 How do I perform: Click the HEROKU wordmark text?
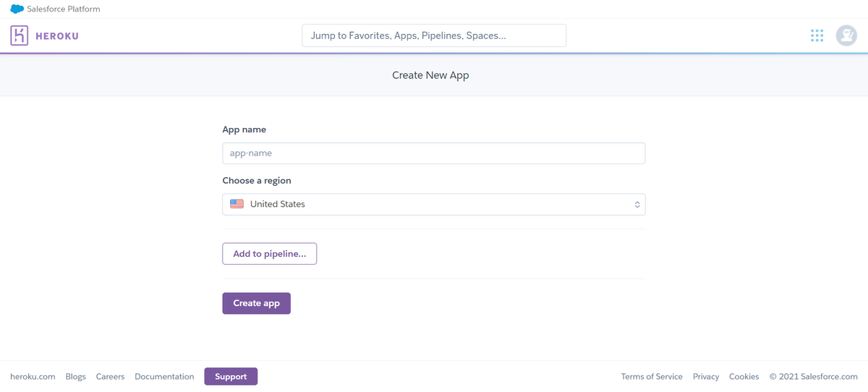(57, 36)
